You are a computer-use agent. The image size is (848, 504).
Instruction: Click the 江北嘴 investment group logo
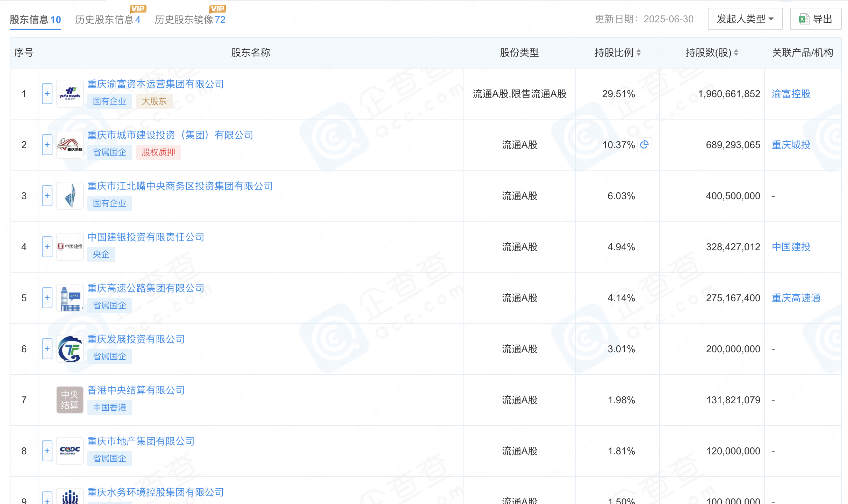point(70,196)
